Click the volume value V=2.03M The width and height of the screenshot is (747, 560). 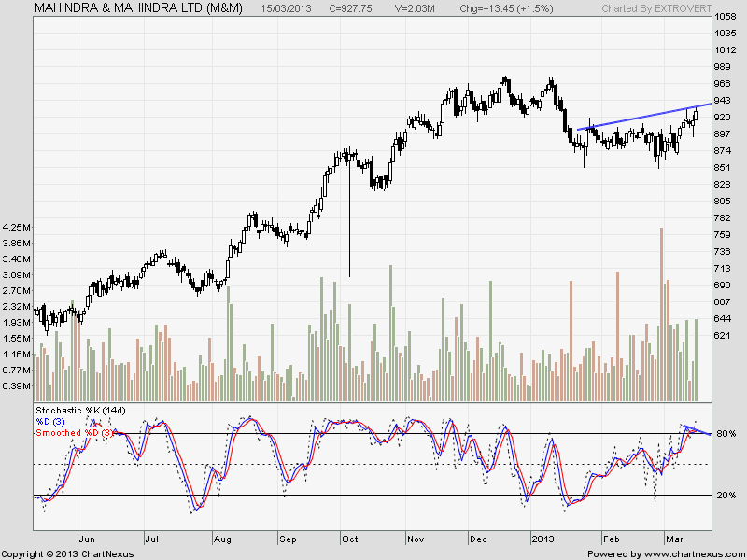[x=415, y=8]
